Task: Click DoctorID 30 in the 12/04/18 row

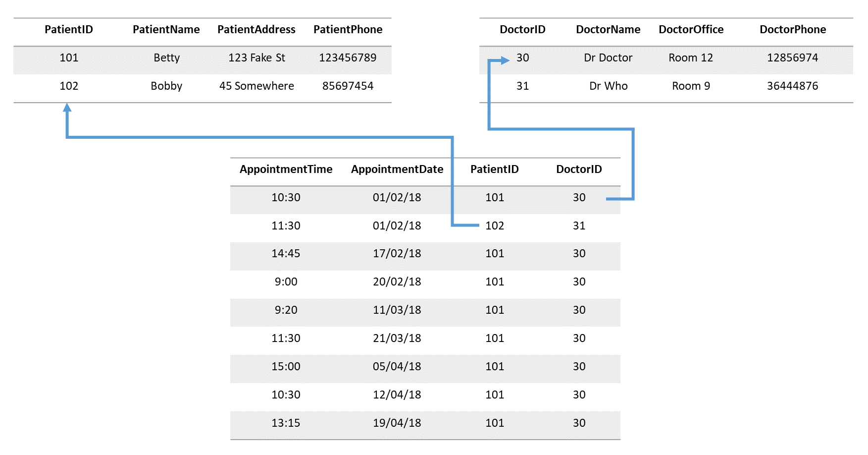Action: click(579, 395)
